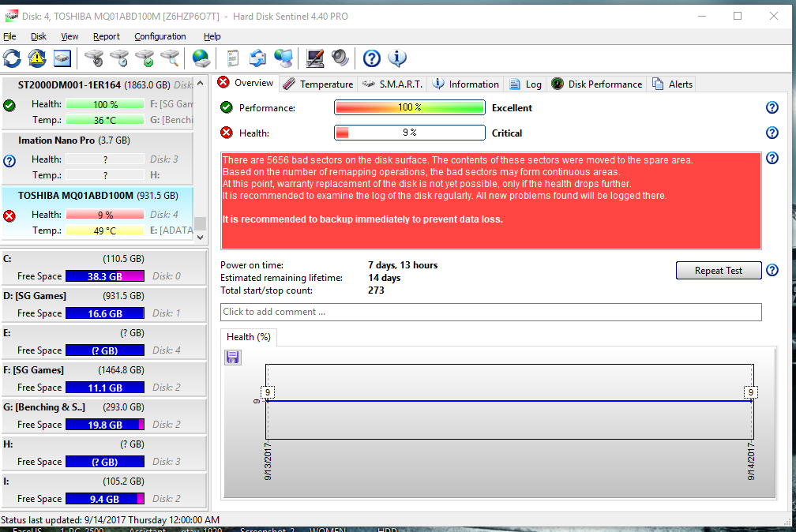Image resolution: width=796 pixels, height=532 pixels.
Task: Click the speaker sound toolbar icon
Action: [340, 58]
